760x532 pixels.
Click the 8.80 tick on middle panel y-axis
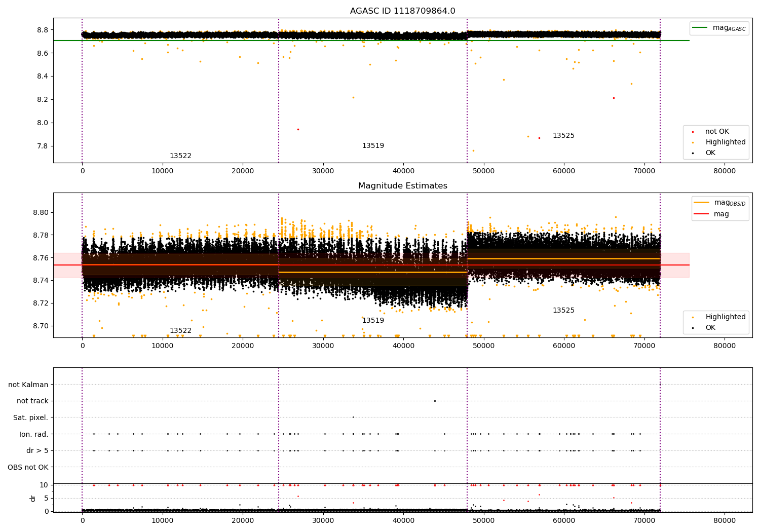tap(40, 213)
